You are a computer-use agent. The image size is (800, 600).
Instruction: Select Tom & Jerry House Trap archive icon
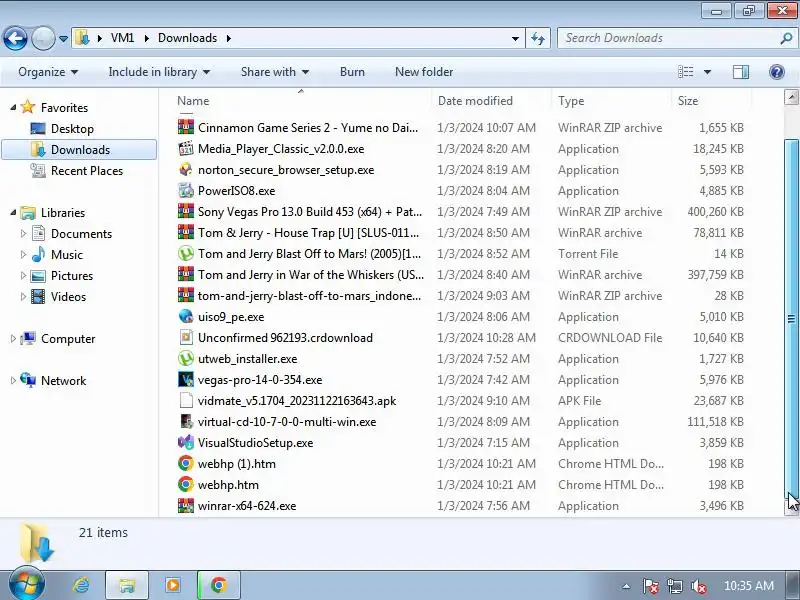(186, 232)
